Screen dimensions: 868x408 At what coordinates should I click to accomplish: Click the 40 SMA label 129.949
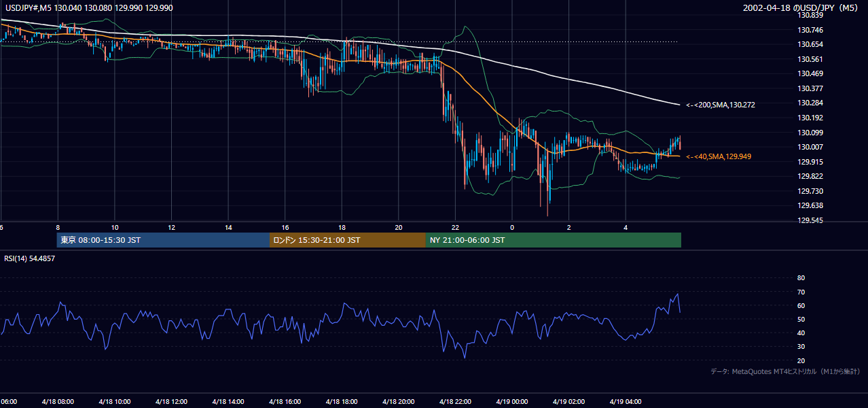pyautogui.click(x=719, y=157)
